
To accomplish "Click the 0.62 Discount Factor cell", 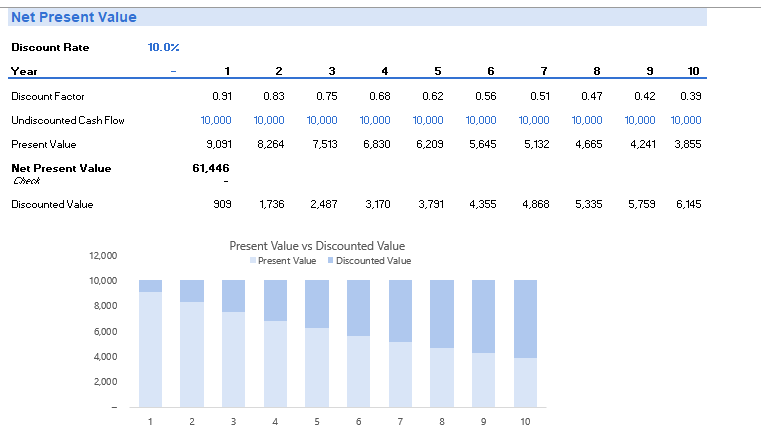I will (431, 96).
